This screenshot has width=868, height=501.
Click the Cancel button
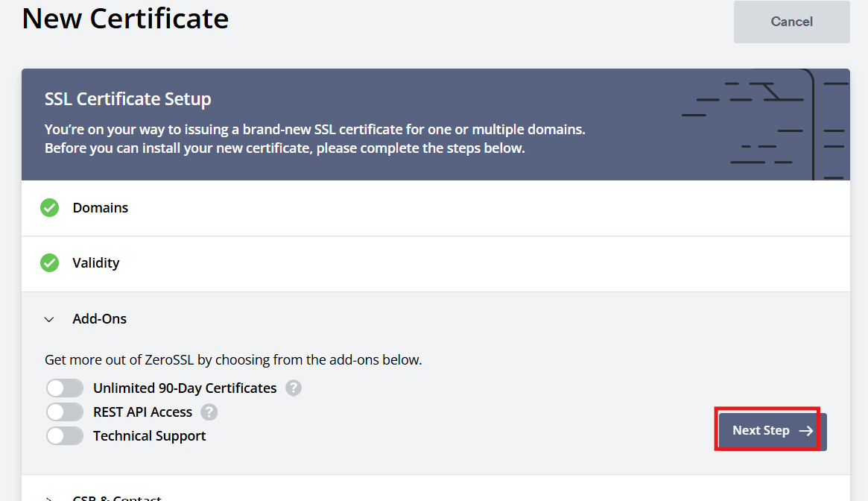point(791,22)
